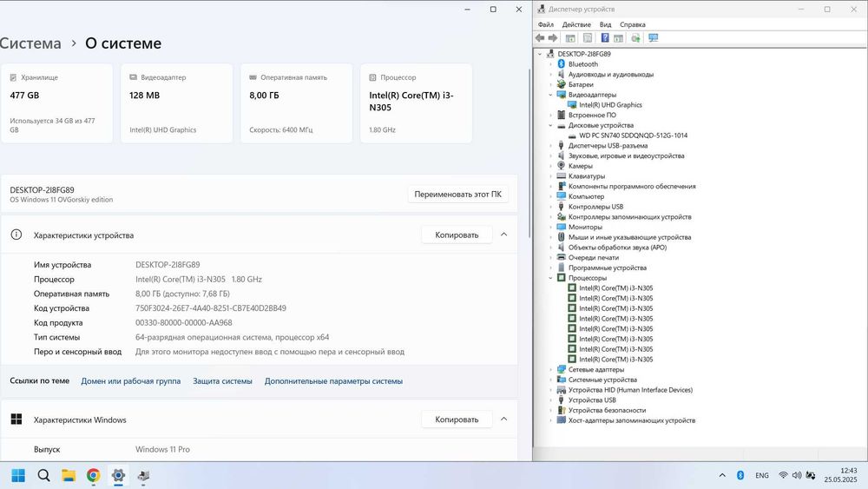
Task: Click the Клавиатуры keyboard icon
Action: tap(561, 176)
